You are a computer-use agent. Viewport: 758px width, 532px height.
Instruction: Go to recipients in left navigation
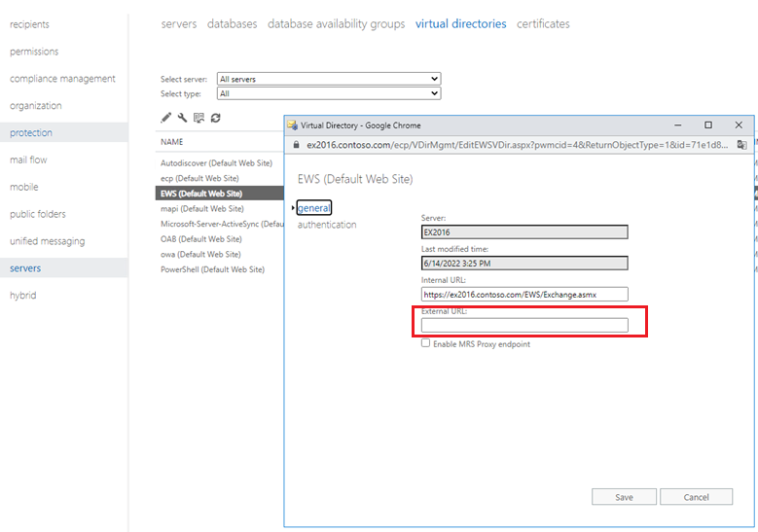[29, 24]
